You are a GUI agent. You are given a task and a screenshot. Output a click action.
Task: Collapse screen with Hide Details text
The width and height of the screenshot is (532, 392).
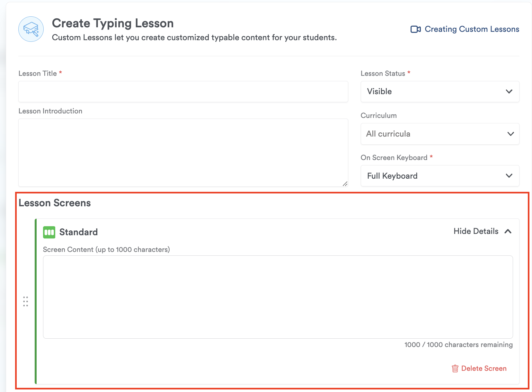point(476,231)
